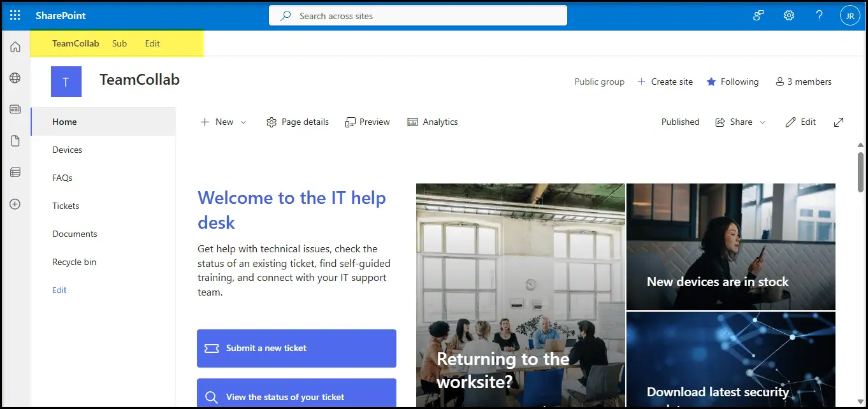
Task: Click the Edit link in left navigation
Action: click(x=59, y=290)
